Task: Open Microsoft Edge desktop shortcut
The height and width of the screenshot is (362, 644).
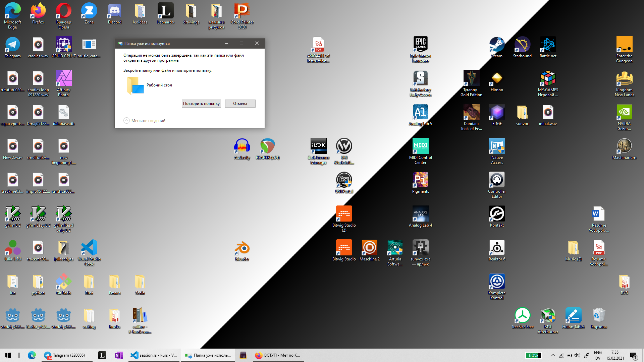Action: (x=13, y=16)
